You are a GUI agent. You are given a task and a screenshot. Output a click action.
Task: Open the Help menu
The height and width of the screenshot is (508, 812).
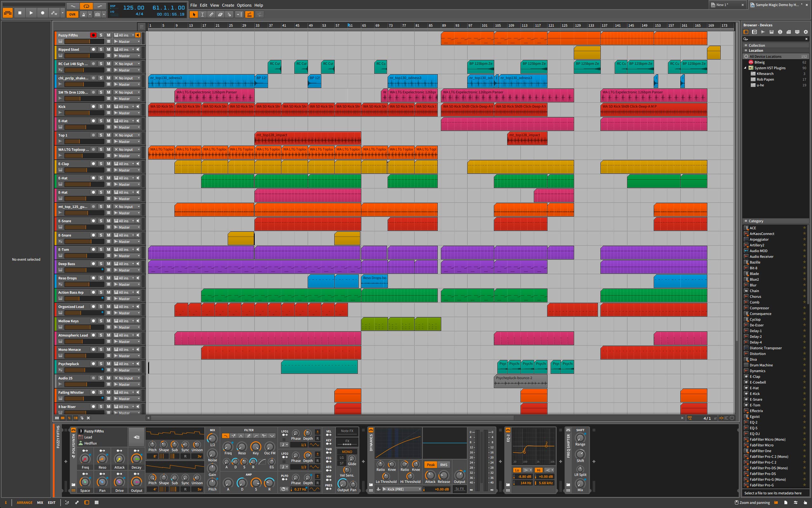click(259, 5)
